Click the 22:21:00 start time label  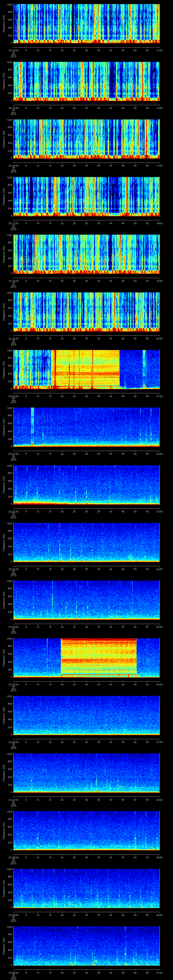click(x=13, y=454)
